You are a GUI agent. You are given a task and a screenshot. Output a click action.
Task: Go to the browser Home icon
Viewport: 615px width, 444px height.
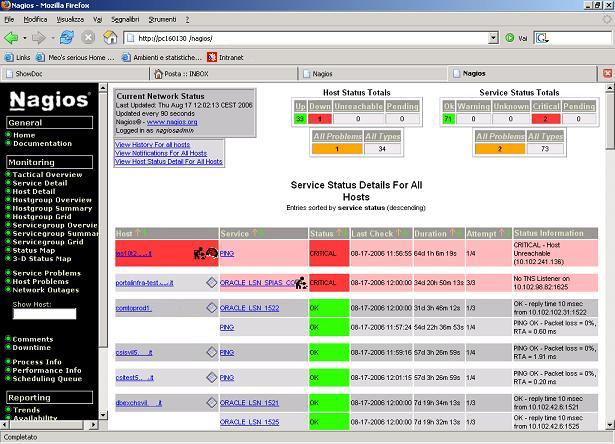(x=110, y=38)
